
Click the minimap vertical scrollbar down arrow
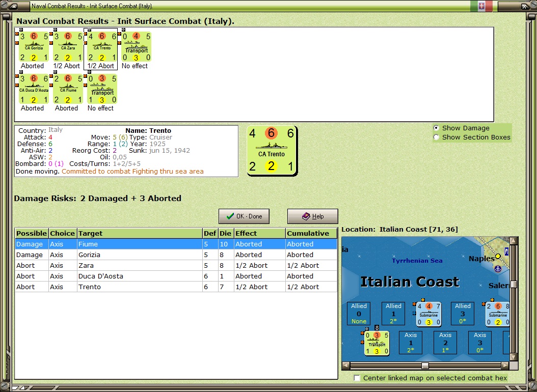(514, 357)
